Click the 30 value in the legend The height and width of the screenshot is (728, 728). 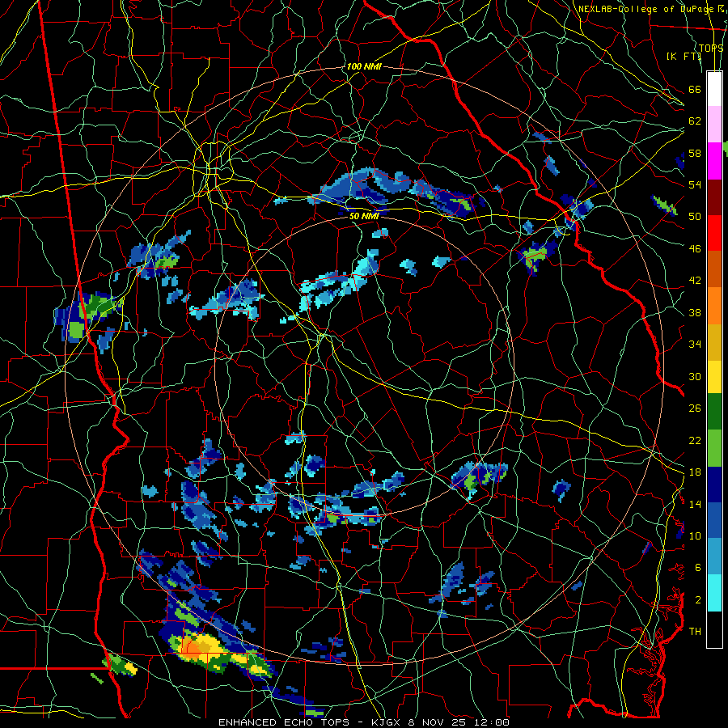point(695,376)
